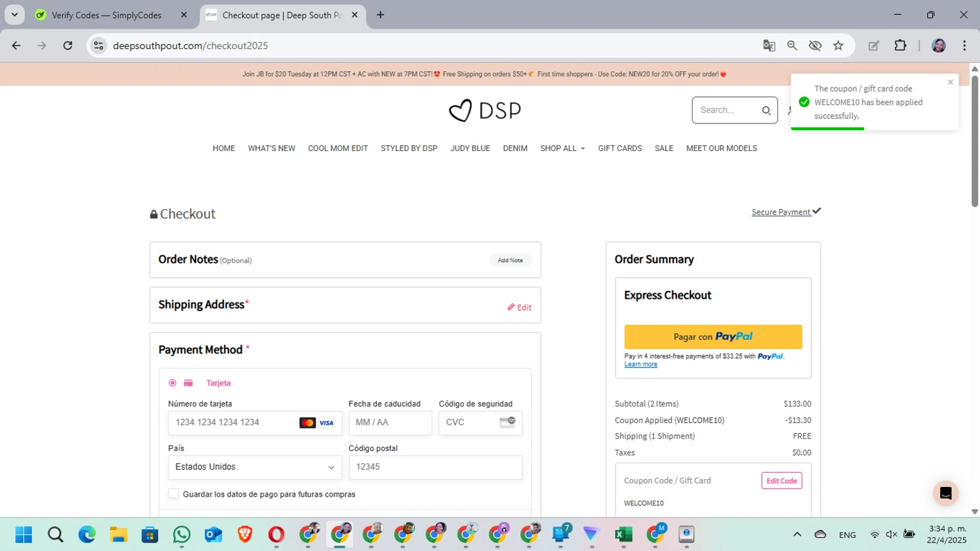Screen dimensions: 980x551
Task: Open Windows Start menu
Action: pyautogui.click(x=24, y=535)
